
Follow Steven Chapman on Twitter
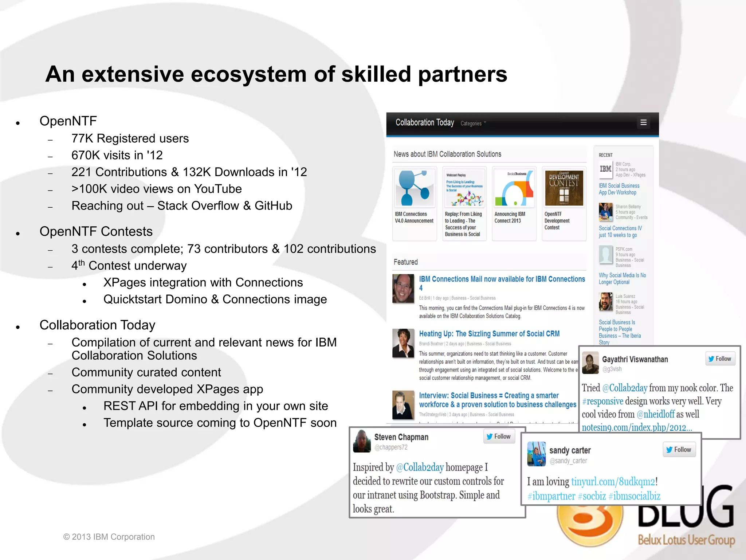tap(499, 436)
